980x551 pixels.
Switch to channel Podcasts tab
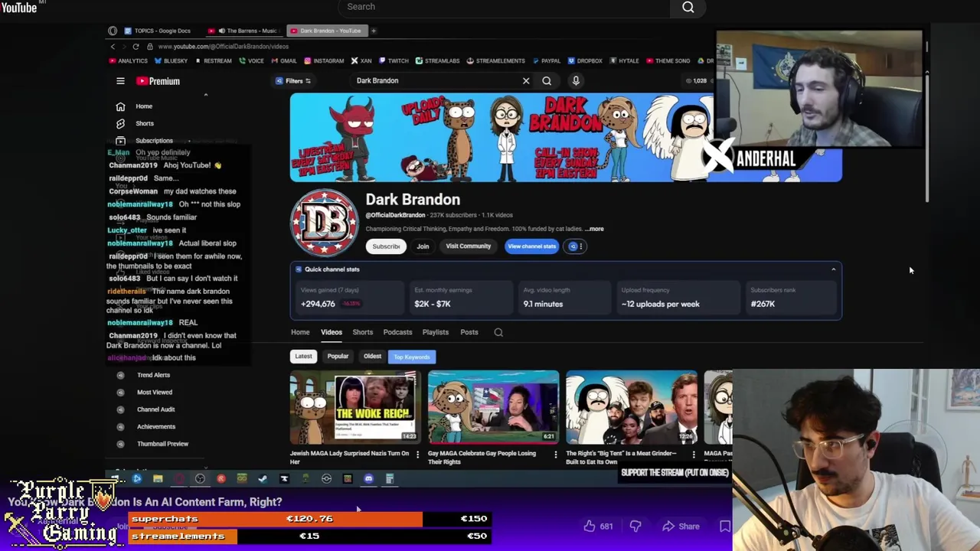pos(397,332)
